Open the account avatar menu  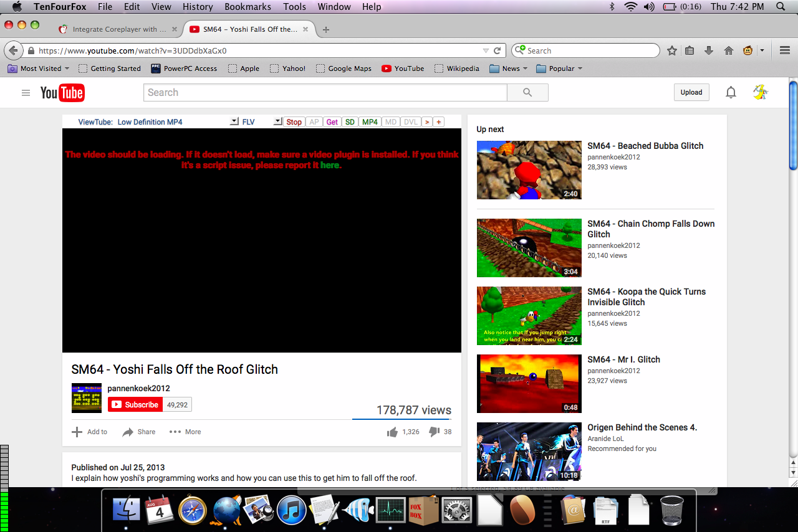(x=760, y=92)
